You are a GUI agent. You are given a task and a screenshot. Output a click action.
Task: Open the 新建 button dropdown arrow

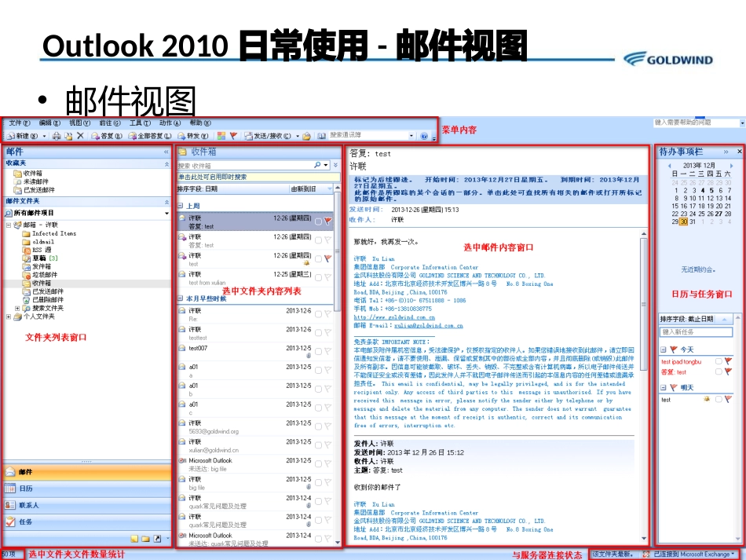click(x=44, y=136)
